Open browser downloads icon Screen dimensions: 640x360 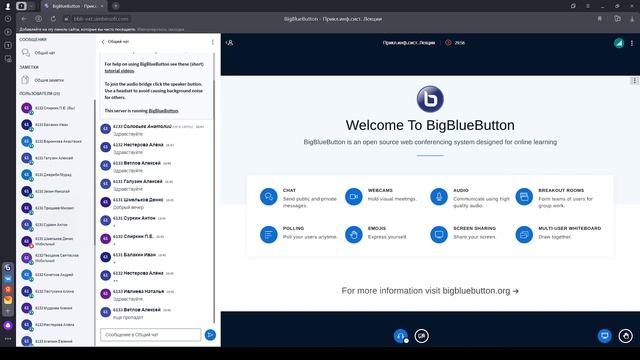(x=632, y=19)
